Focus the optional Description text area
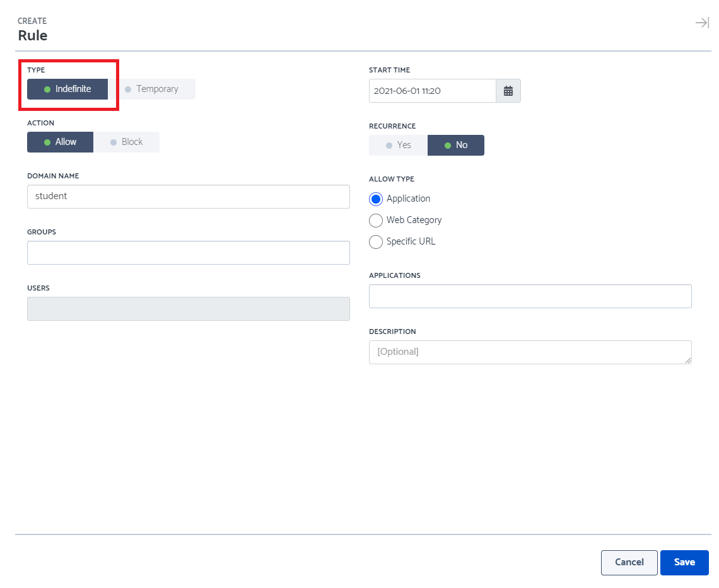 [x=530, y=352]
